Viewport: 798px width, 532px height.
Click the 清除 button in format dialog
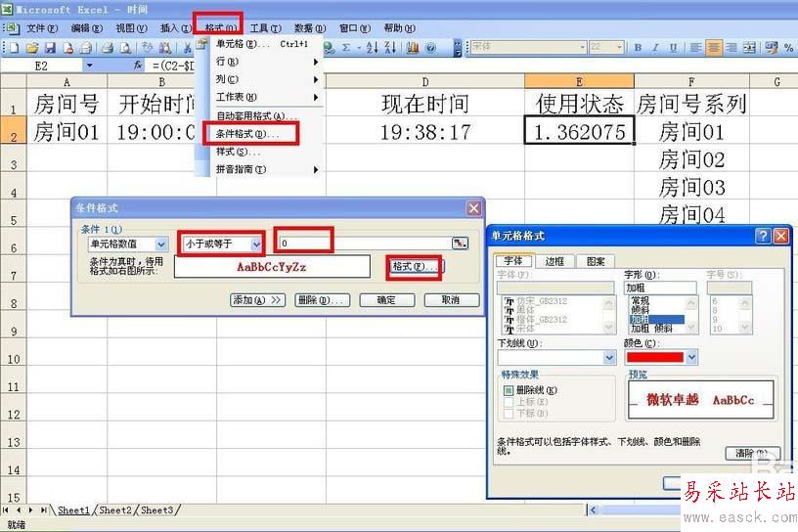tap(752, 453)
